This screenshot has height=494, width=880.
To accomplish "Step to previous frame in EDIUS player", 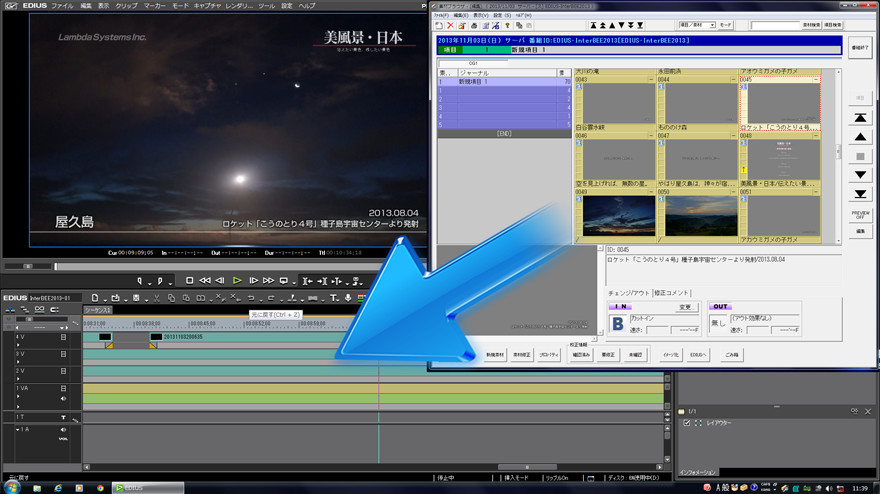I will (220, 281).
